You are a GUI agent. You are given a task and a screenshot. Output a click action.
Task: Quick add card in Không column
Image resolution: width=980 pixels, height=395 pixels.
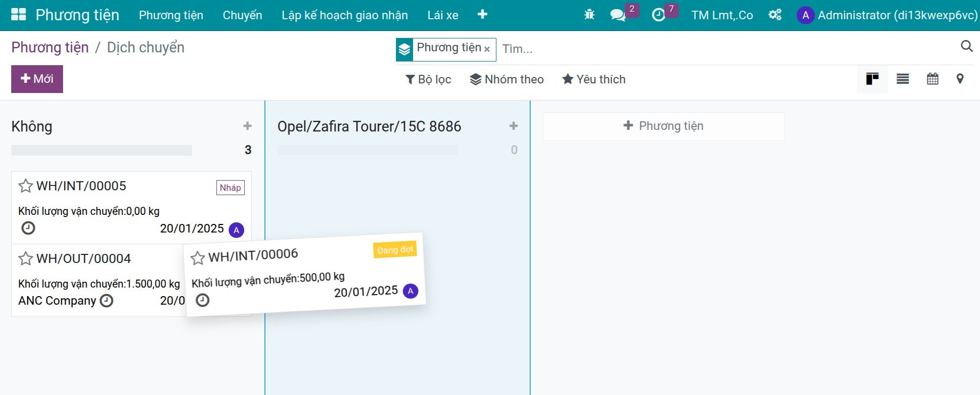click(247, 126)
